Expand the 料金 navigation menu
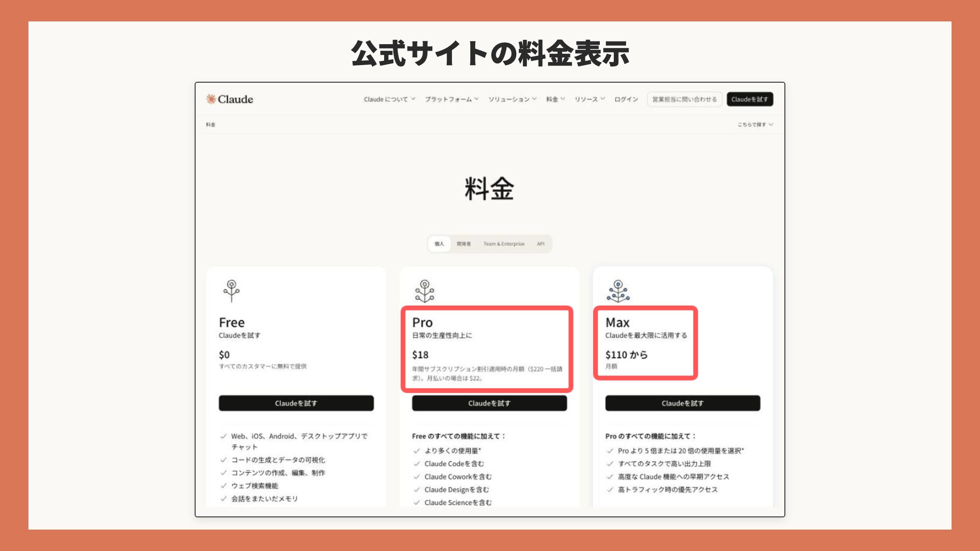The height and width of the screenshot is (551, 980). [x=555, y=99]
